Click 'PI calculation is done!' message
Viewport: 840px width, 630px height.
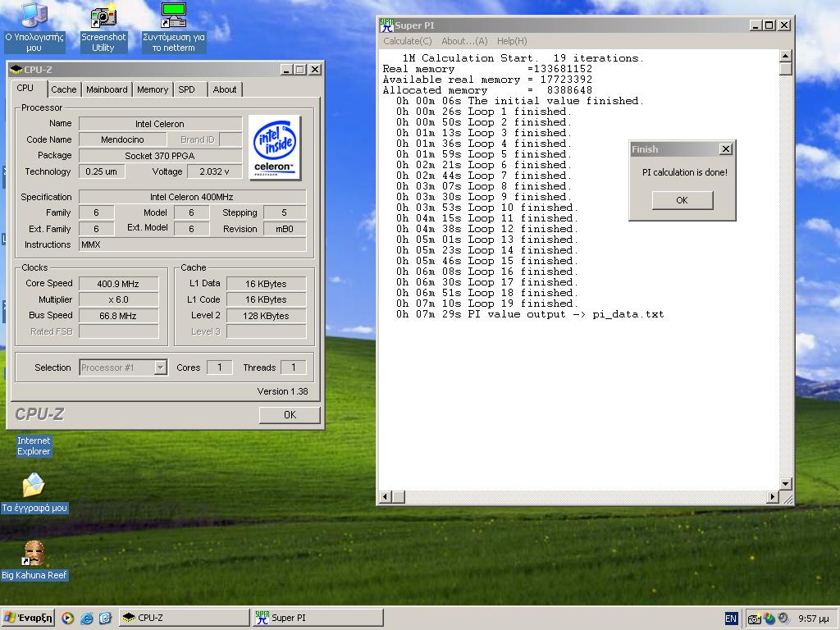pos(685,172)
